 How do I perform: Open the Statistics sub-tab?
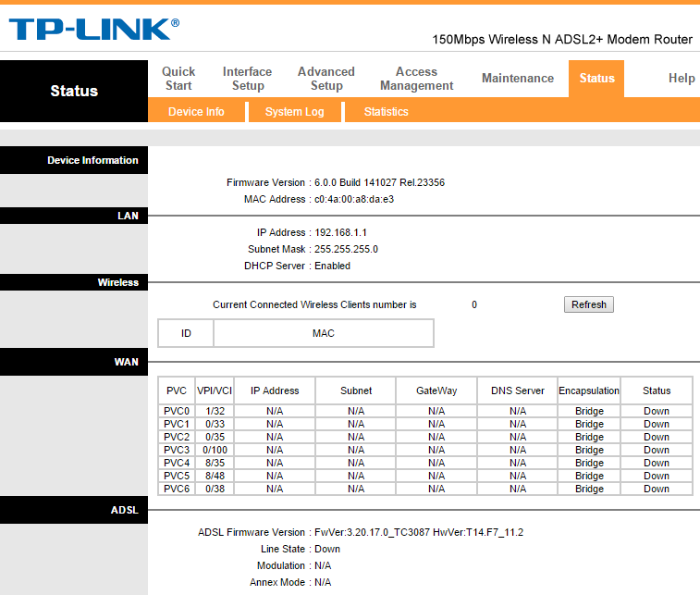coord(387,112)
